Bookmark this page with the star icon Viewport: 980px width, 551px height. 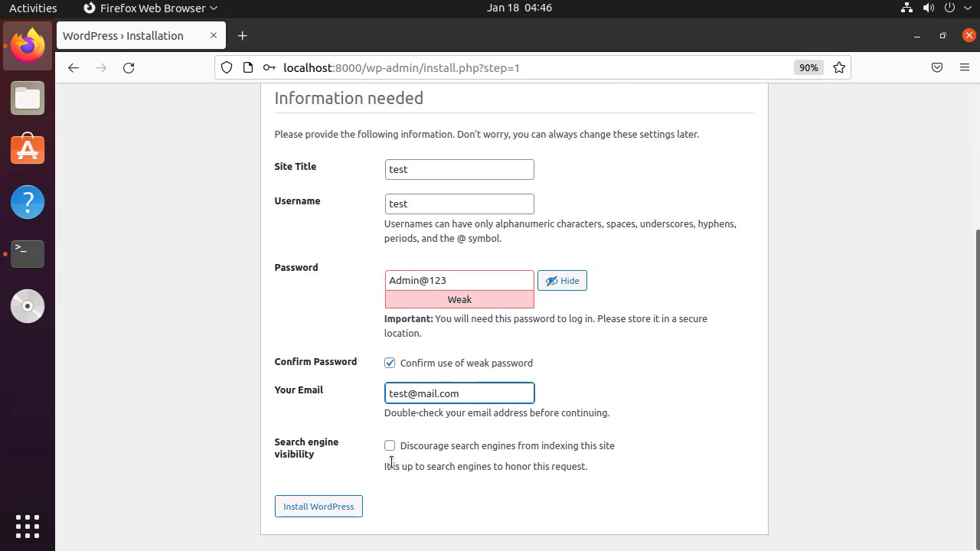tap(839, 67)
